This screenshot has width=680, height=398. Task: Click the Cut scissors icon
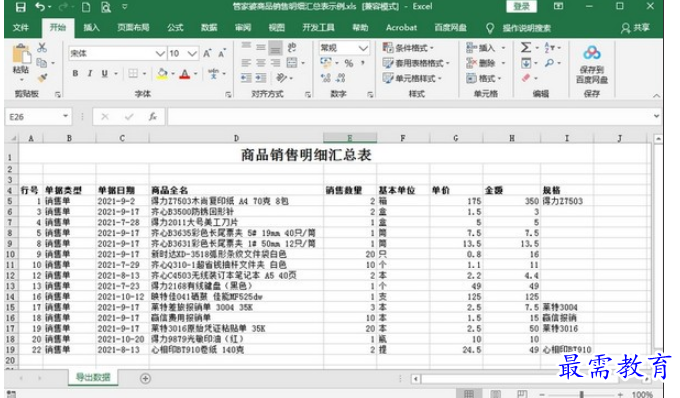pyautogui.click(x=42, y=47)
